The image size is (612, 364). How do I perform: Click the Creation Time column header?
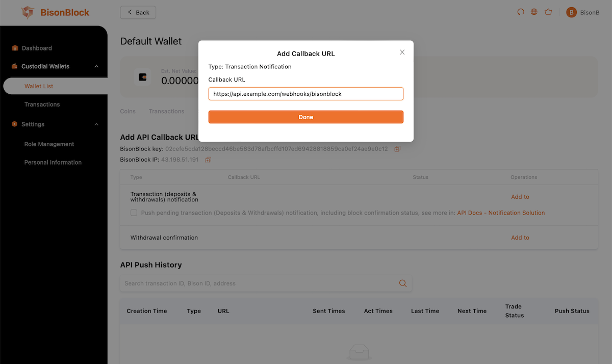[147, 311]
